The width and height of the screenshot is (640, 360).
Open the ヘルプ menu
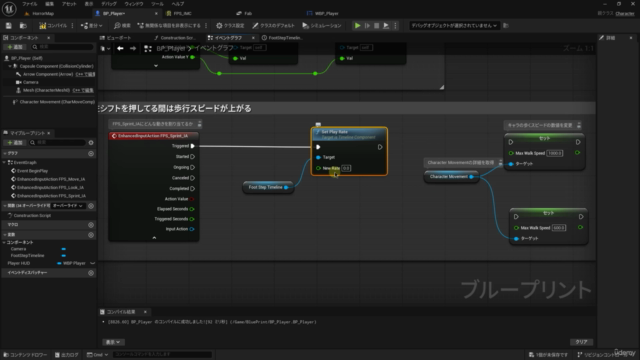tap(178, 4)
